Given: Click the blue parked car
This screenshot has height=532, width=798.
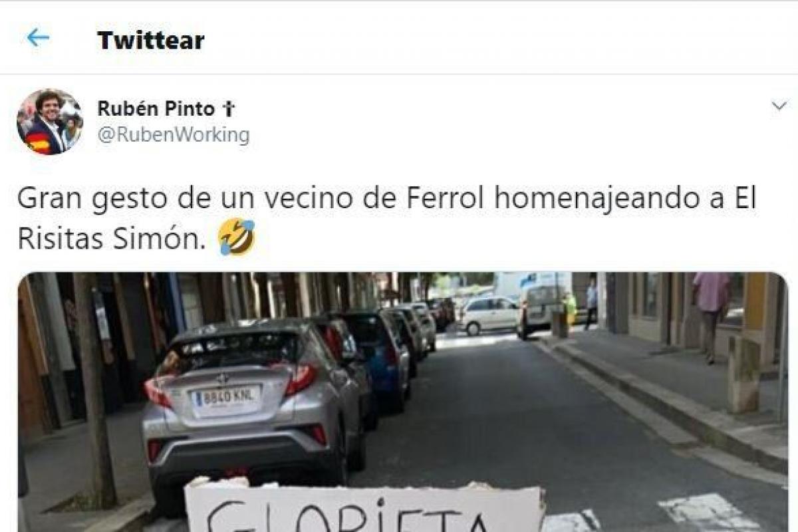Looking at the screenshot, I should coord(380,360).
